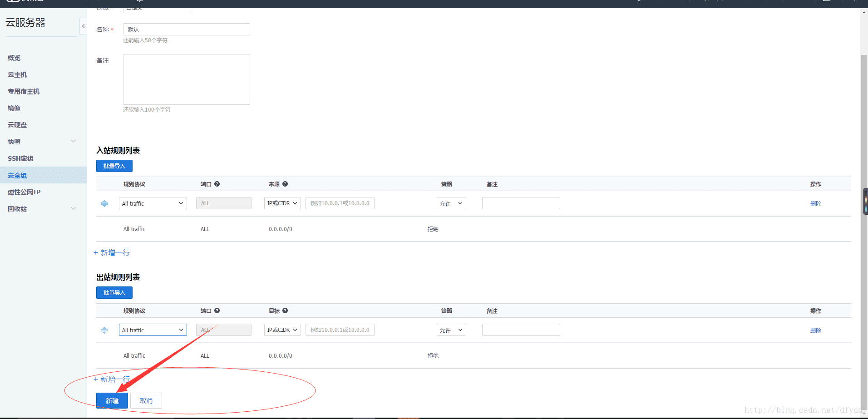
Task: Add a new row to outbound rules
Action: 112,379
